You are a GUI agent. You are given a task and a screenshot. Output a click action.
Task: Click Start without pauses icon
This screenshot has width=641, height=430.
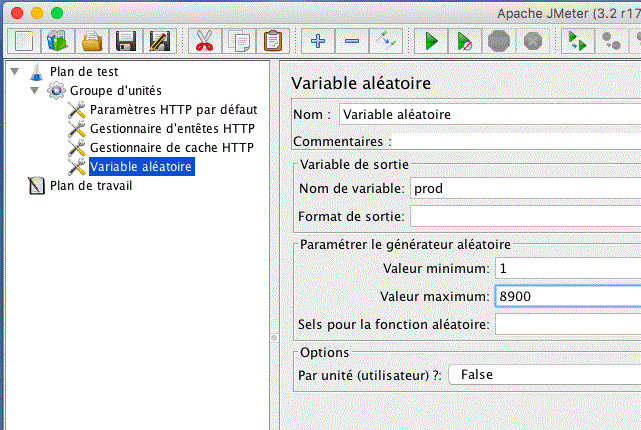[464, 41]
